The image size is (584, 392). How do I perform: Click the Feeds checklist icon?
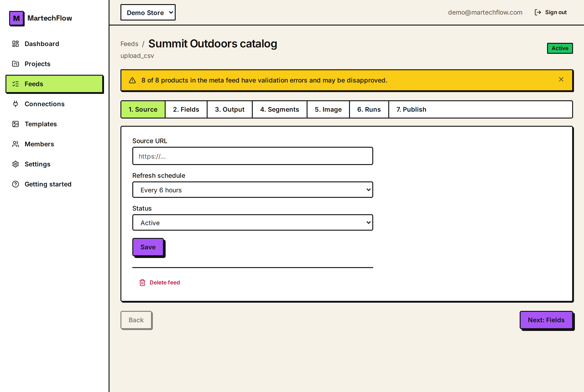click(x=16, y=84)
